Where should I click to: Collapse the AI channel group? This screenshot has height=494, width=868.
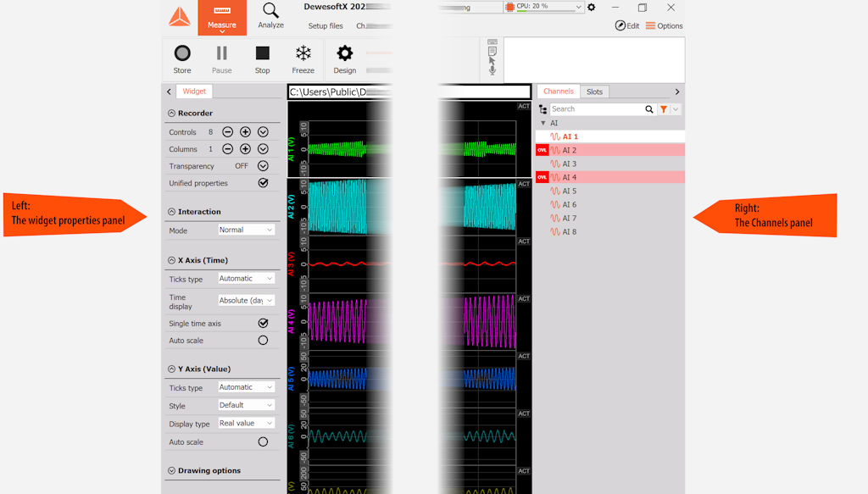pyautogui.click(x=543, y=123)
